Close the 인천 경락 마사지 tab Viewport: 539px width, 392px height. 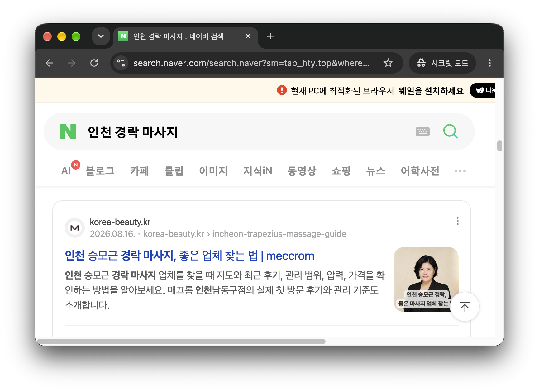[x=248, y=36]
